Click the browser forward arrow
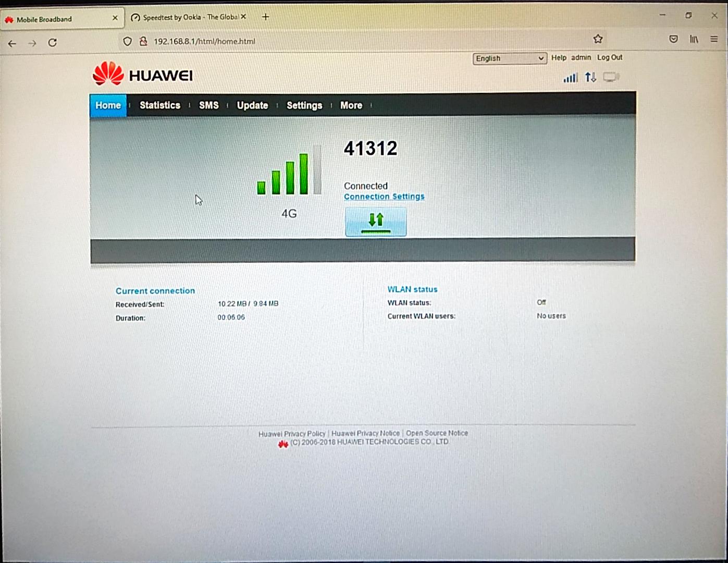728x563 pixels. [32, 43]
